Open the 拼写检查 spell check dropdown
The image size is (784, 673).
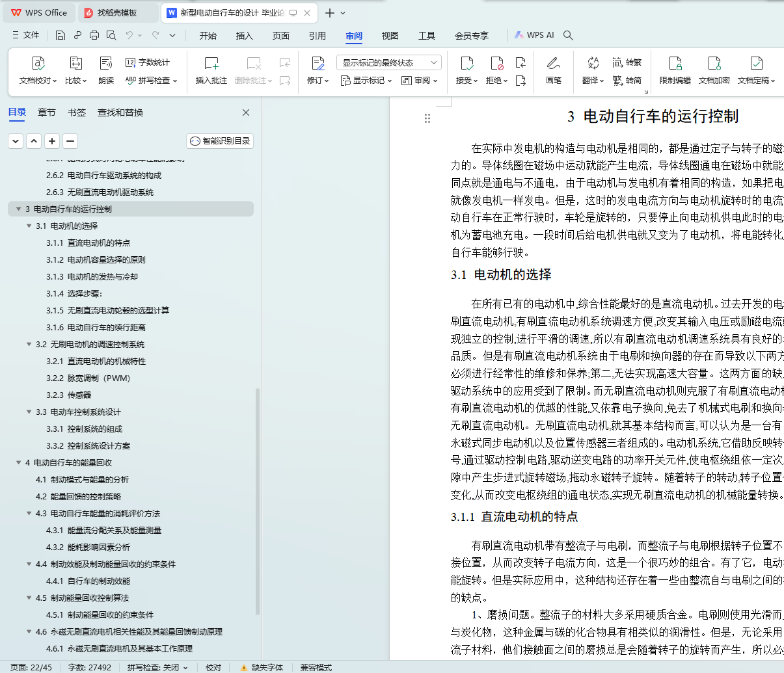pyautogui.click(x=151, y=81)
